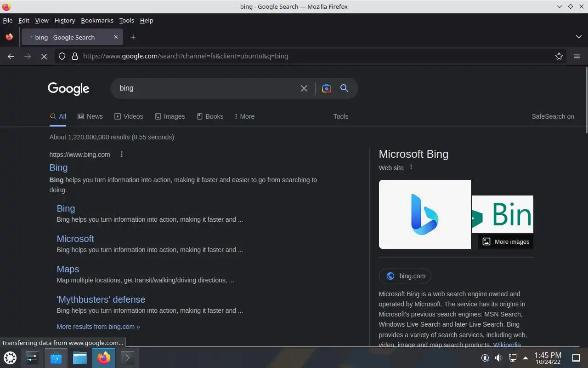Open the Microsoft sitelink
The image size is (588, 368).
point(75,239)
